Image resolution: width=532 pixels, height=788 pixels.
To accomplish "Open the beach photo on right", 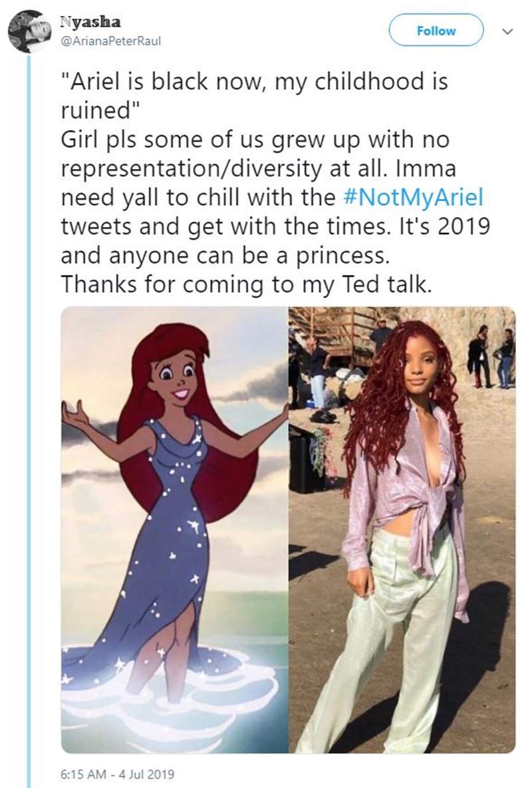I will point(402,529).
